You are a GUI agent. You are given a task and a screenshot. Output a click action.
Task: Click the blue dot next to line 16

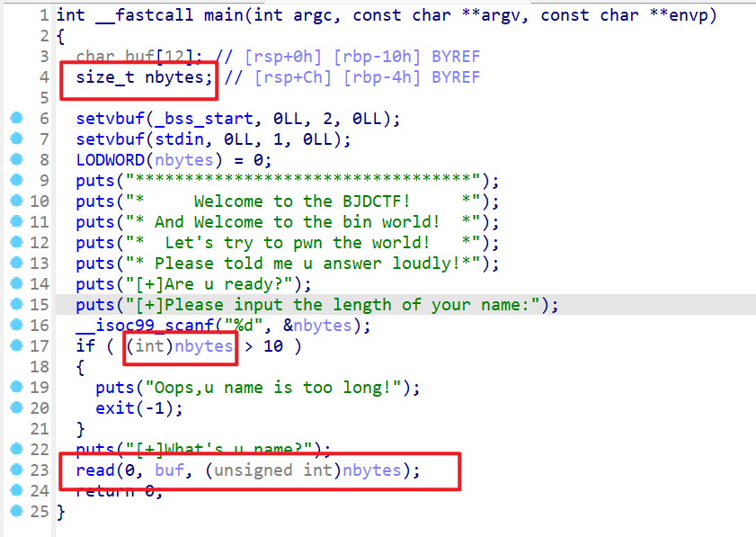[15, 326]
